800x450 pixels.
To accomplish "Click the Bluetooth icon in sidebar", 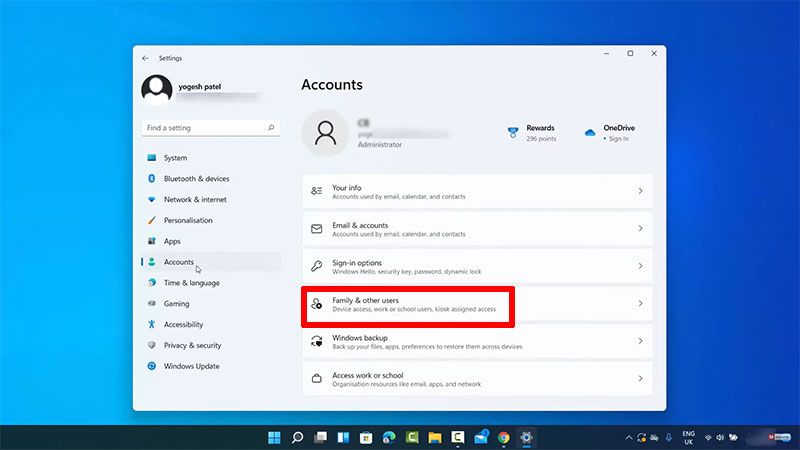I will (152, 179).
